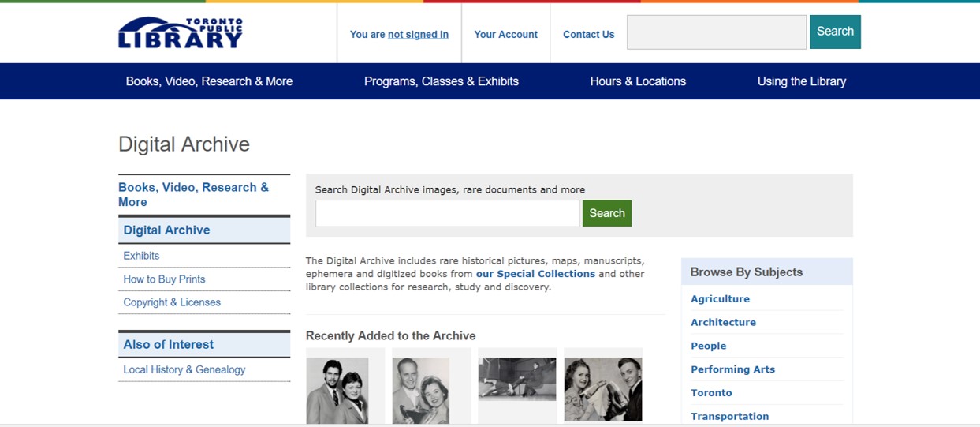This screenshot has height=427, width=980.
Task: Click the Toronto Public Library logo
Action: click(x=181, y=33)
